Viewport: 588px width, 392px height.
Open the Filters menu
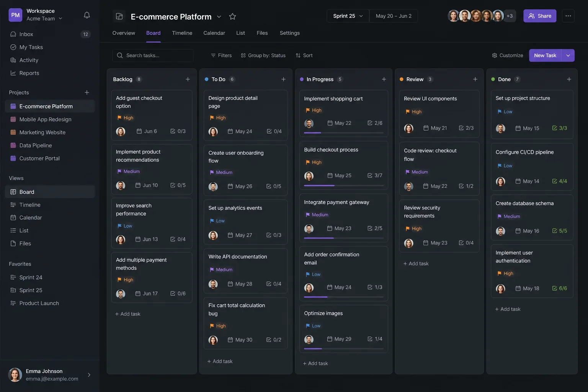(221, 56)
